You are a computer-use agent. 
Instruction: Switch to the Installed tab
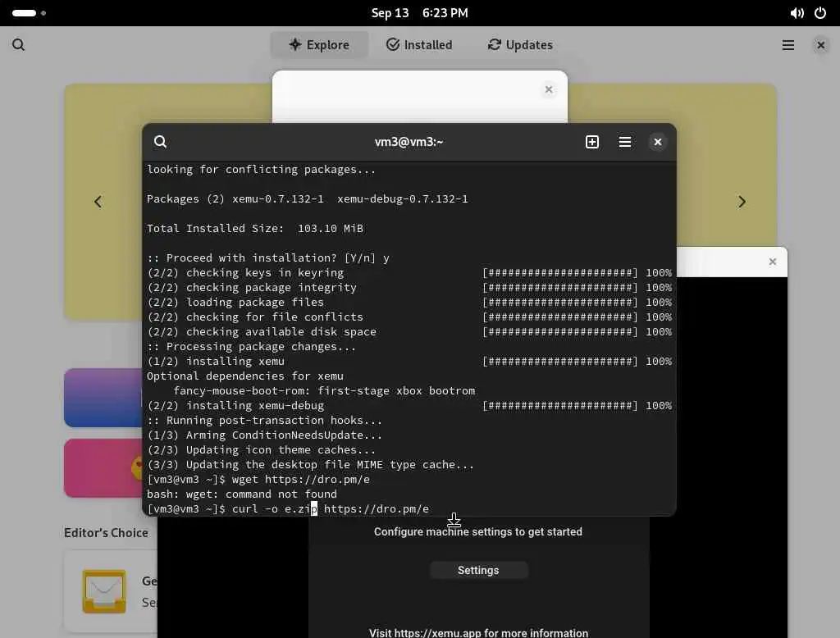[x=419, y=44]
